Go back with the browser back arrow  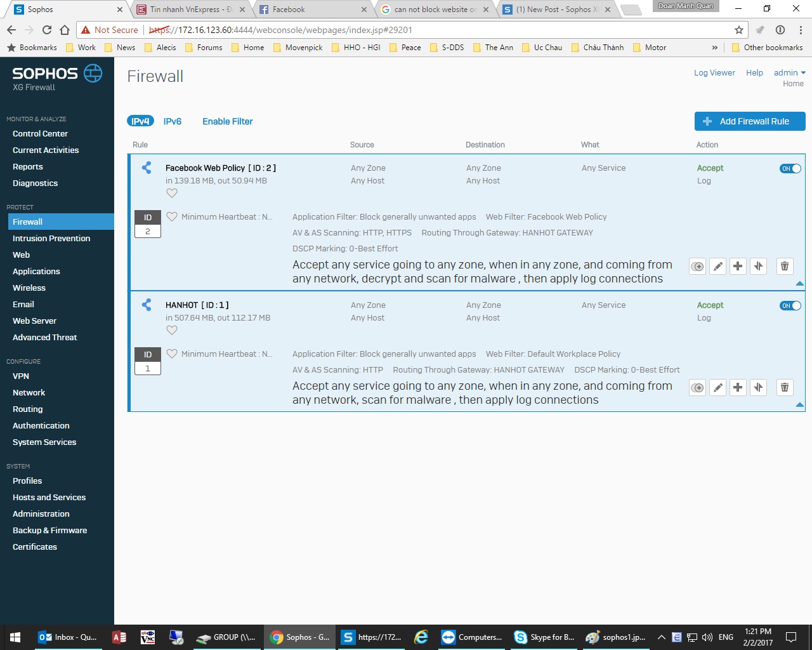point(11,30)
